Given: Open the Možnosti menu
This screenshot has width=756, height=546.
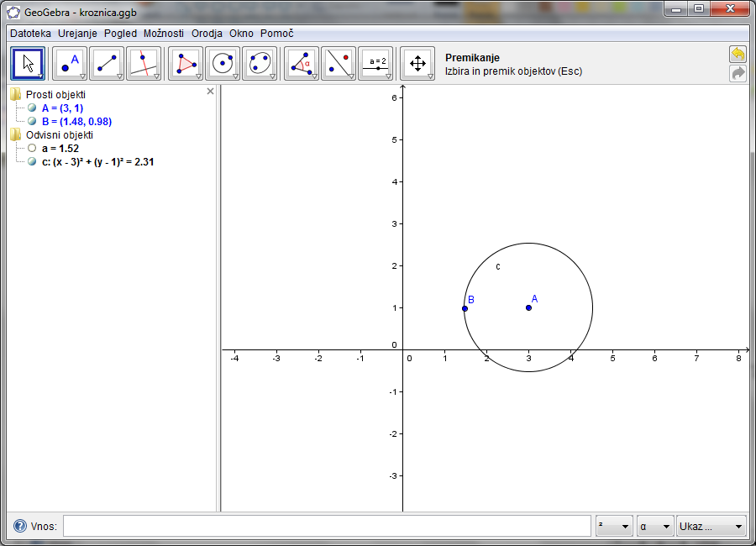Looking at the screenshot, I should (x=165, y=34).
